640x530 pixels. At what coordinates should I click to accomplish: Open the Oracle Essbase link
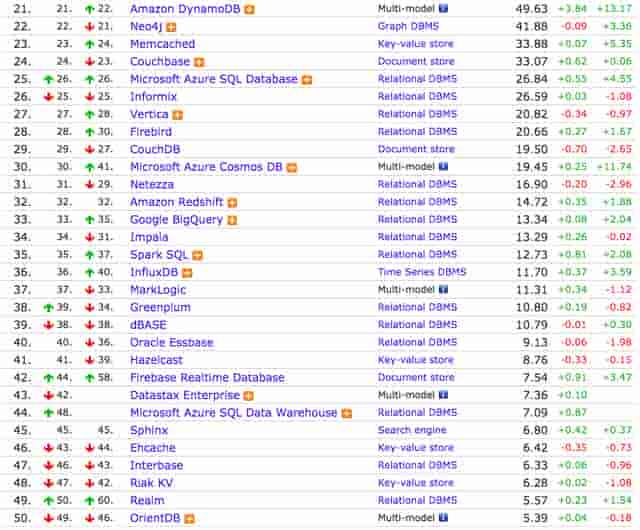172,343
